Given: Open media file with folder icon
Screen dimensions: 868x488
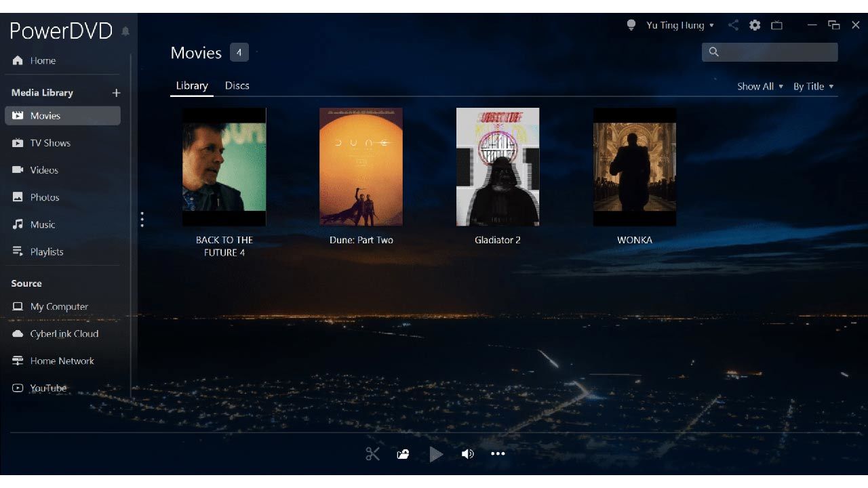Looking at the screenshot, I should (403, 454).
